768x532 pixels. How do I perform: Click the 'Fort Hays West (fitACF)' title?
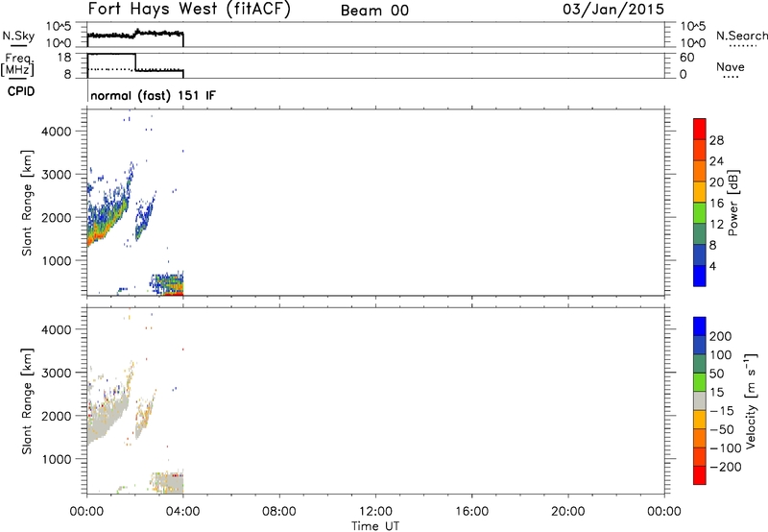(189, 10)
